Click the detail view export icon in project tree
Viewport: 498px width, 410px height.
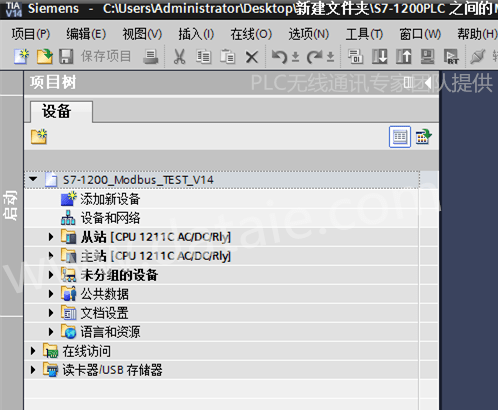(x=424, y=137)
